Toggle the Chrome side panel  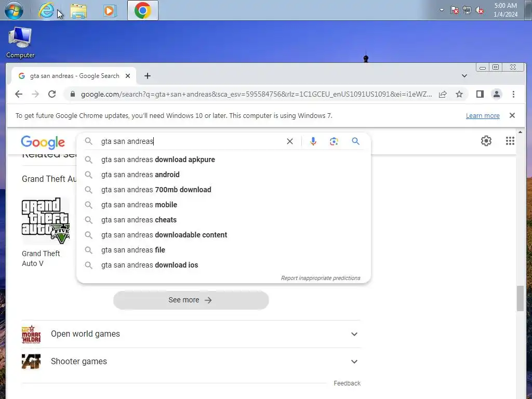tap(480, 95)
